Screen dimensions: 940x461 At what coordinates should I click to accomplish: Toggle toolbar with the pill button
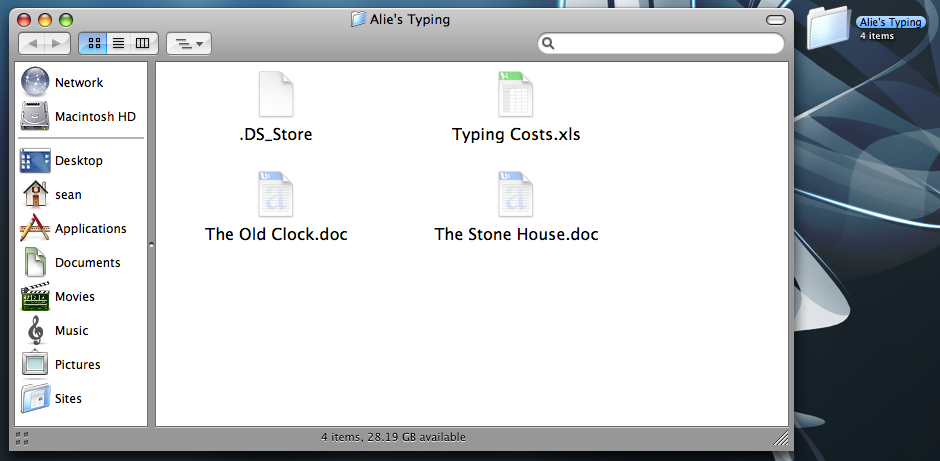pos(776,20)
